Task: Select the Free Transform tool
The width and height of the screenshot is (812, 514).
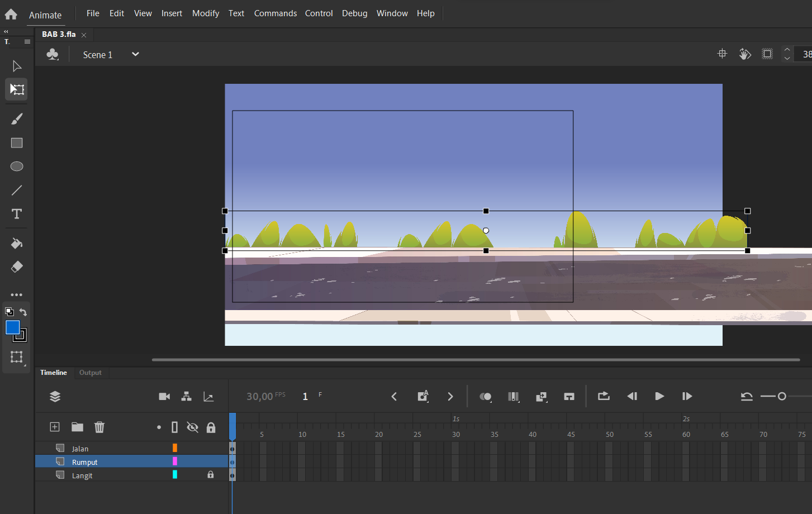Action: (17, 89)
